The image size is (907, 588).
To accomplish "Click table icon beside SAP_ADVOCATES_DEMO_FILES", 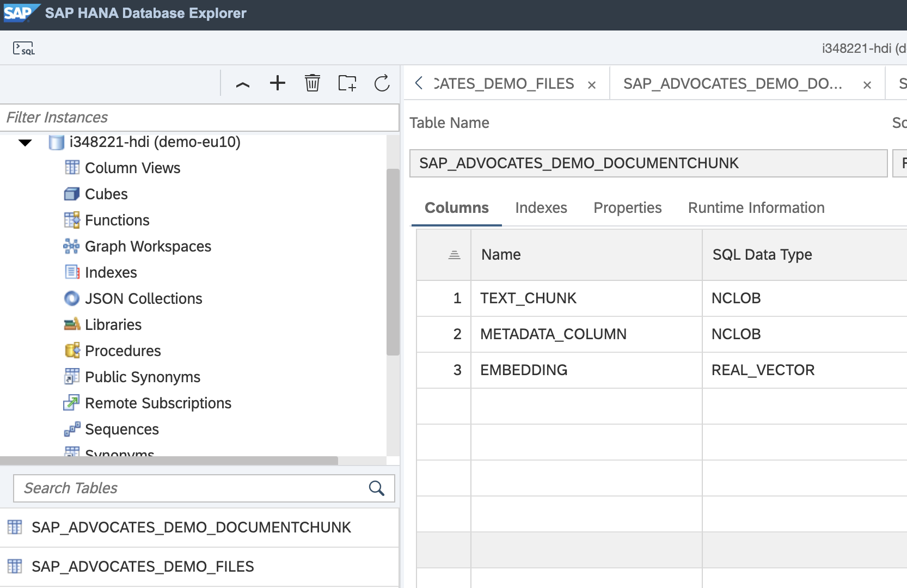I will tap(15, 566).
